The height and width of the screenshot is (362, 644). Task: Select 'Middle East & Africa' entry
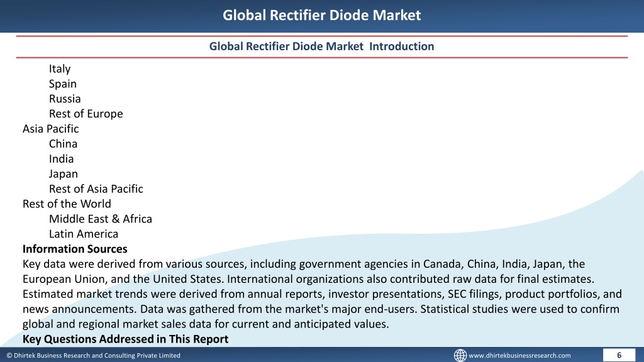tap(100, 219)
